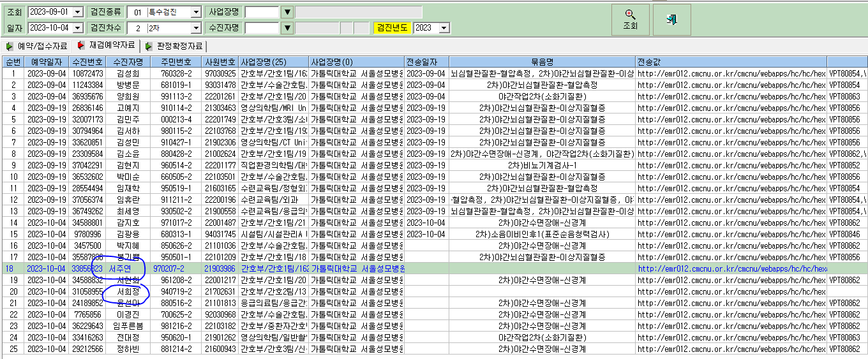Open the 예약/접수자료 tab
The height and width of the screenshot is (359, 868).
[37, 46]
